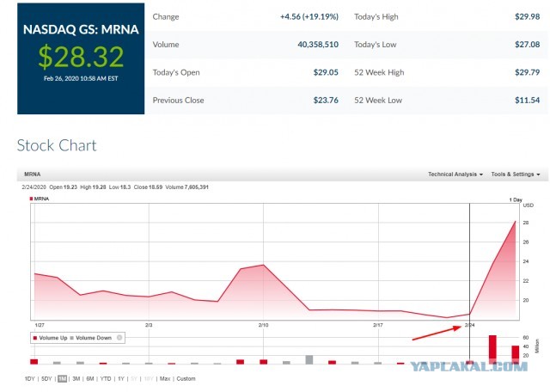
Task: Click the tallest red volume bar
Action: click(492, 350)
